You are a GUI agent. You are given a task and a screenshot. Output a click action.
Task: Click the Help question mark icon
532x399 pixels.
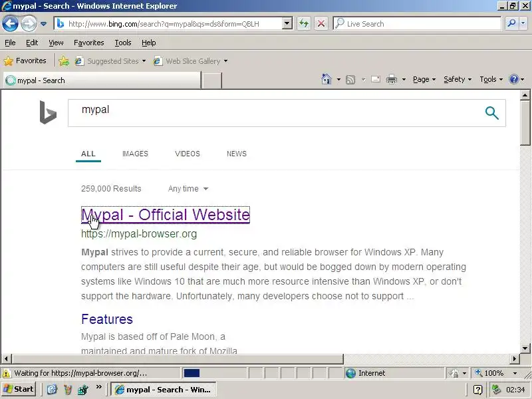513,79
